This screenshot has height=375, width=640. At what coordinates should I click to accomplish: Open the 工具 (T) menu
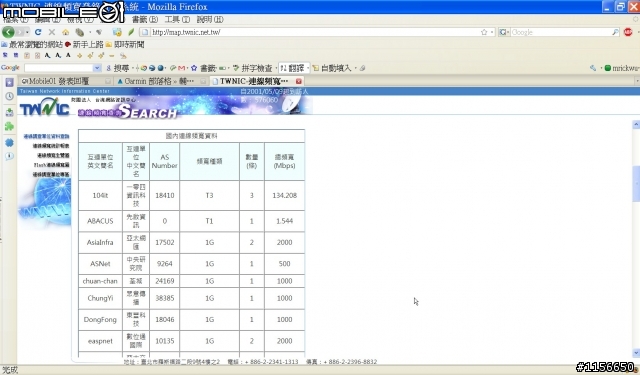point(177,19)
